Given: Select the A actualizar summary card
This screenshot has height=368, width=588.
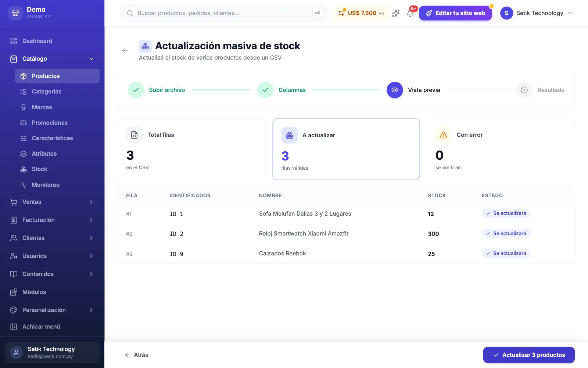Looking at the screenshot, I should (346, 149).
